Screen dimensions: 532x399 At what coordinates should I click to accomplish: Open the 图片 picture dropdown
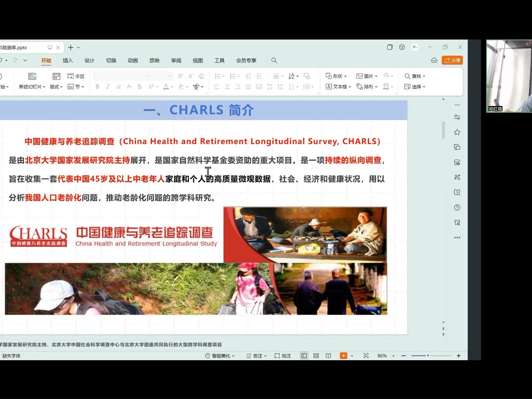[x=367, y=76]
